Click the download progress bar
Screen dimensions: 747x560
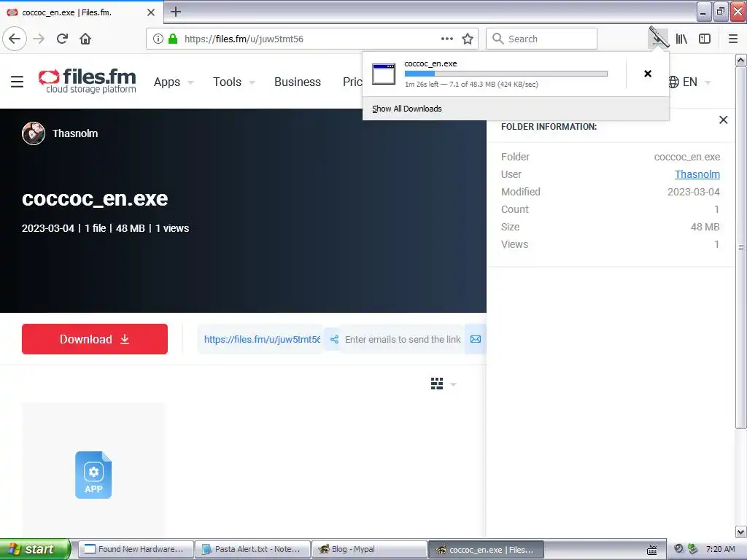506,74
